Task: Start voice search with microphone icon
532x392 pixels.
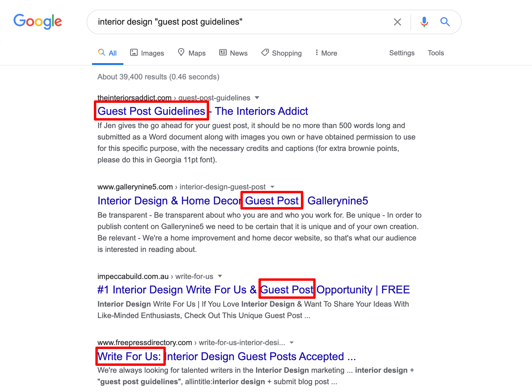Action: click(x=424, y=22)
